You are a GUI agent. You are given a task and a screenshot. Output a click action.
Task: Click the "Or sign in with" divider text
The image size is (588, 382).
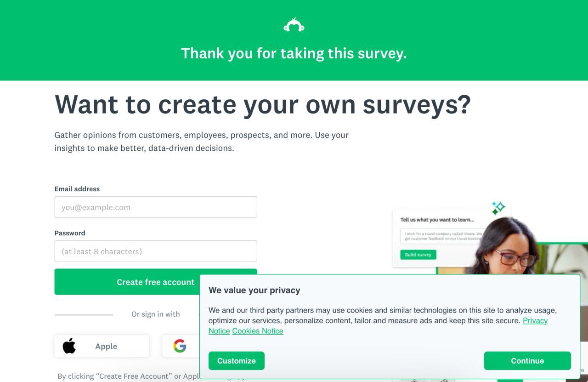155,314
